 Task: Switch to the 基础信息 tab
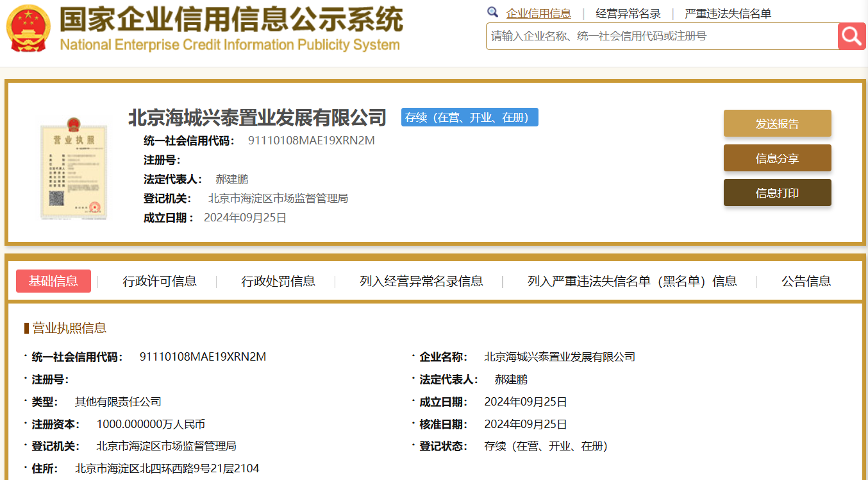coord(53,280)
